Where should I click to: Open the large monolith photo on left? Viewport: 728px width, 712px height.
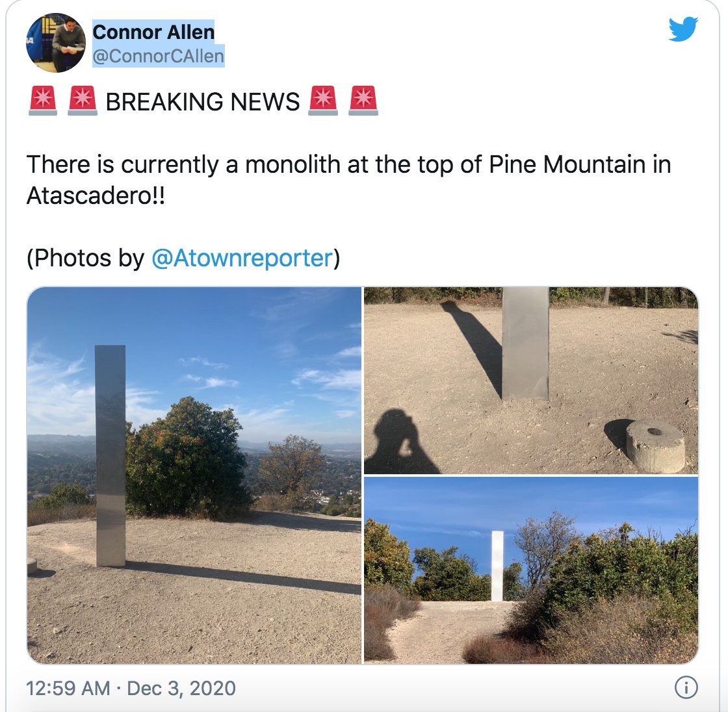click(x=194, y=476)
